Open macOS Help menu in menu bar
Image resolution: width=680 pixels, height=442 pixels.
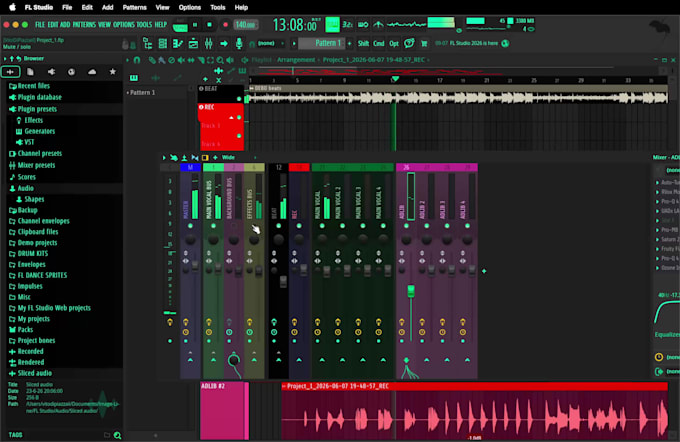point(241,7)
